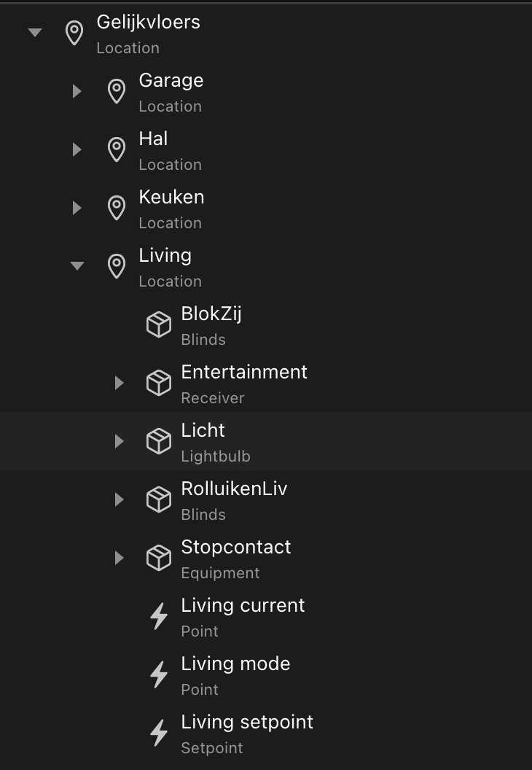The image size is (532, 770).
Task: Click the BlokZij equipment cube icon
Action: point(159,324)
